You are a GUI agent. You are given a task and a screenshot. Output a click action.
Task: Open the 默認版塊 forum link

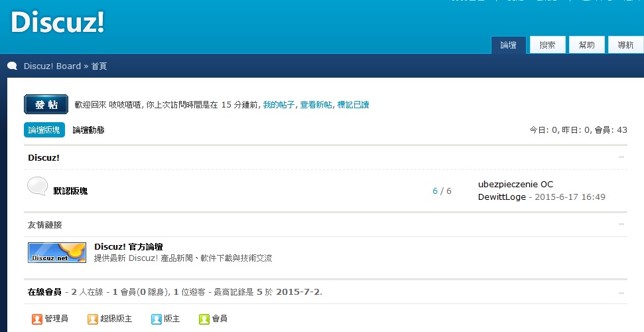70,191
